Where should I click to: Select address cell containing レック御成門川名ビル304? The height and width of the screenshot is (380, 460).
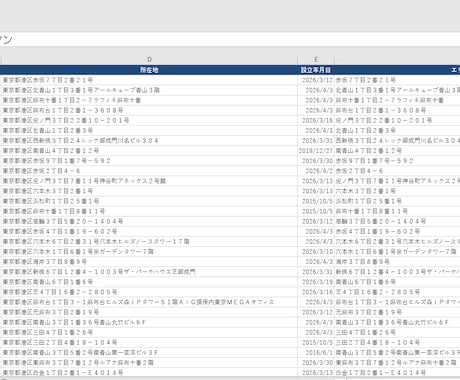coord(149,141)
